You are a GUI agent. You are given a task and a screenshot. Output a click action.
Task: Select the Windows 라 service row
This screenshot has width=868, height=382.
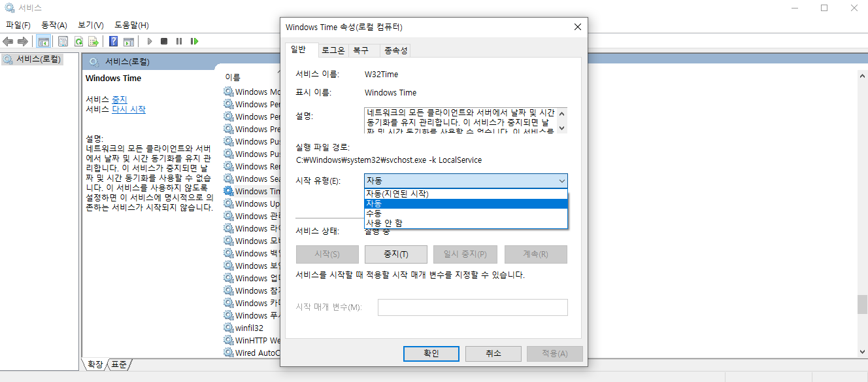click(252, 228)
